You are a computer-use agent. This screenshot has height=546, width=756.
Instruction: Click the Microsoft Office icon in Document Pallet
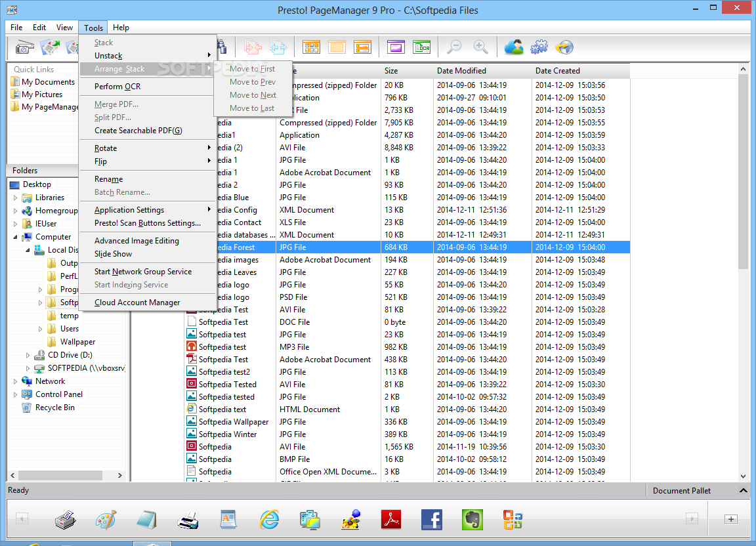click(x=513, y=520)
